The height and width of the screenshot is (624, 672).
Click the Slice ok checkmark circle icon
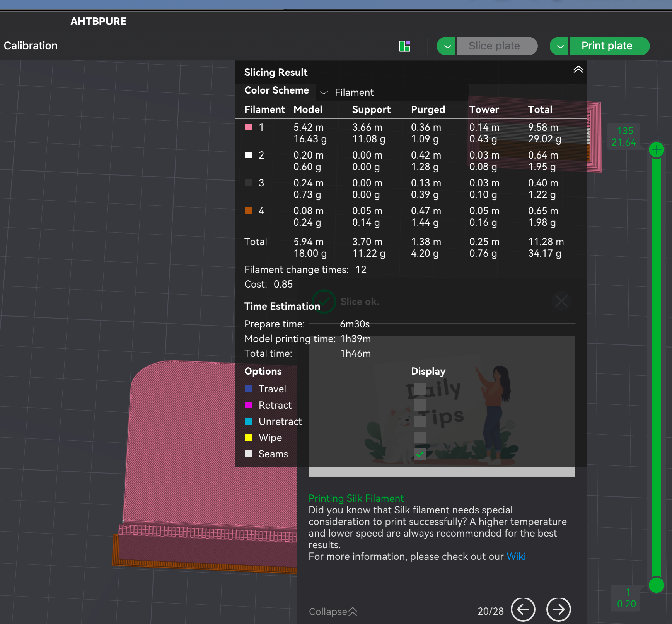pyautogui.click(x=324, y=301)
